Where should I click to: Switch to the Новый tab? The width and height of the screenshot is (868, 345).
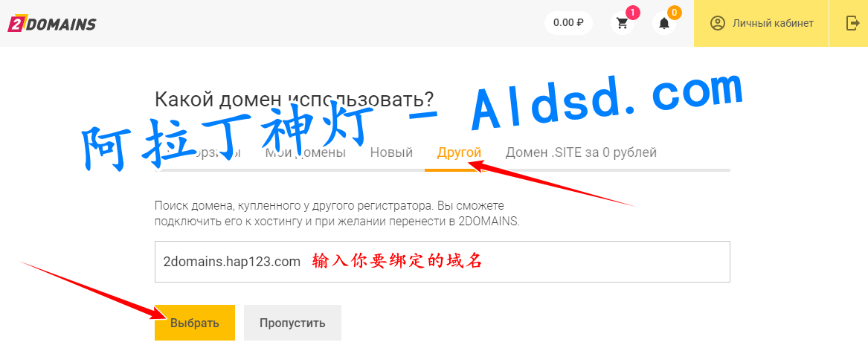point(391,152)
